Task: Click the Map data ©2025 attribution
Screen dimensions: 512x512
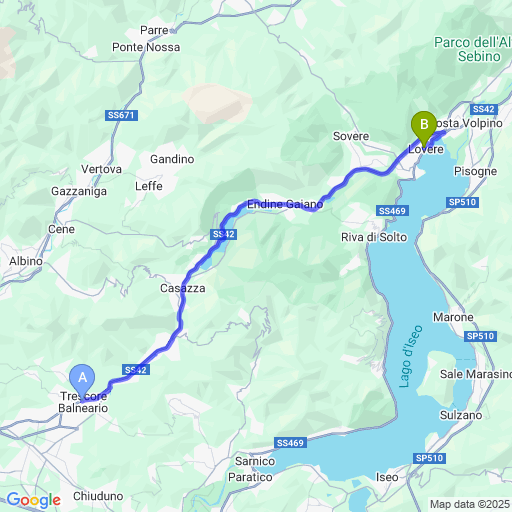Action: click(470, 504)
